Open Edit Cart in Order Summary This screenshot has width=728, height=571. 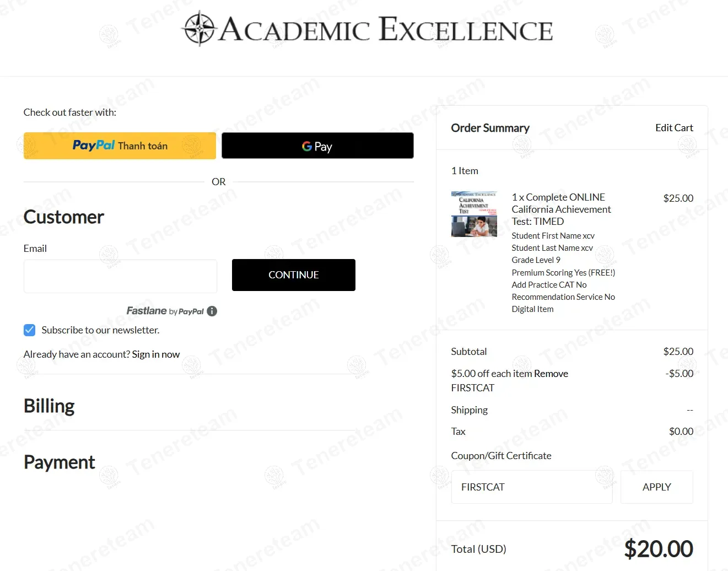click(674, 128)
